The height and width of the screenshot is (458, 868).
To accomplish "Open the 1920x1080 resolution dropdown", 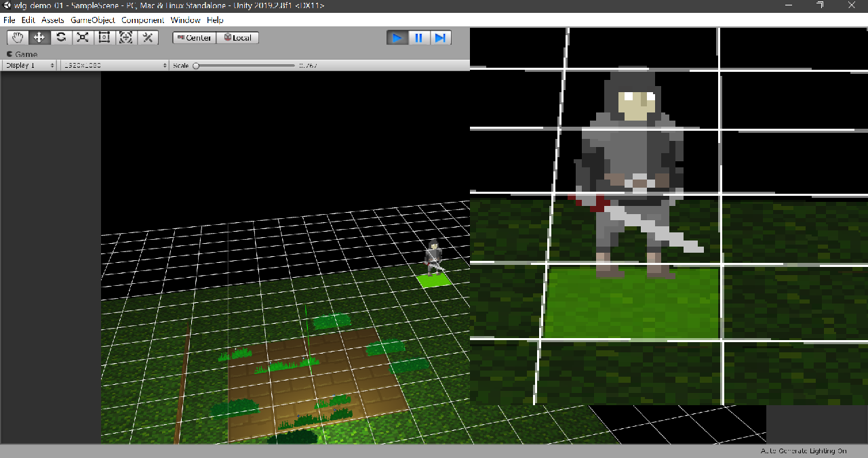I will 114,65.
